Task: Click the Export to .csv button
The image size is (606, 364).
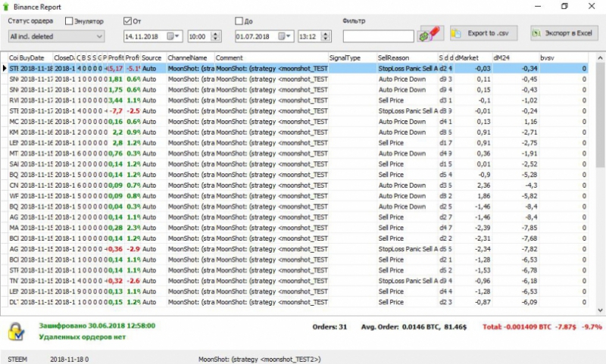Action: click(x=484, y=33)
